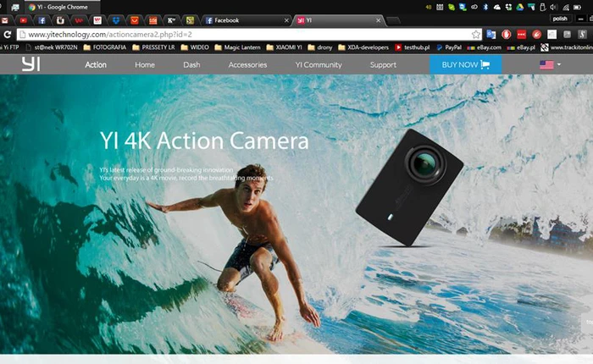Open the st@nek WR702N bookmark
Viewport: 593px width, 364px height.
[52, 47]
